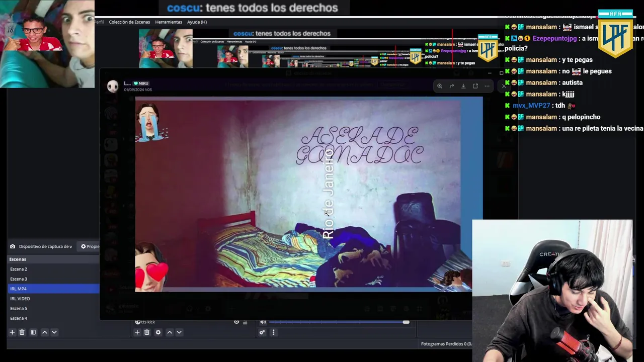Add a new source with plus icon
Screen dimensions: 644x362
[x=137, y=332]
